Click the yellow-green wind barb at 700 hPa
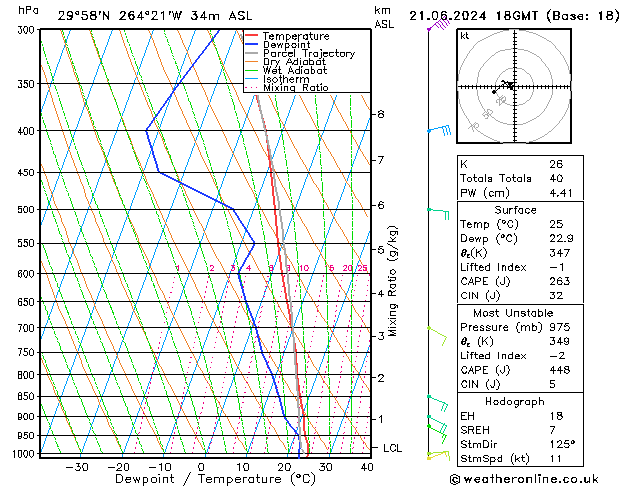Viewport: 629px width, 486px height. [x=437, y=336]
